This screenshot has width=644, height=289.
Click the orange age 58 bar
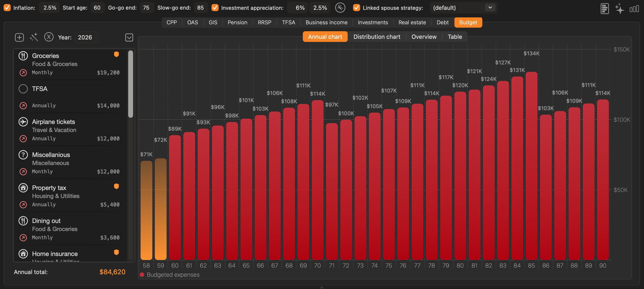146,210
